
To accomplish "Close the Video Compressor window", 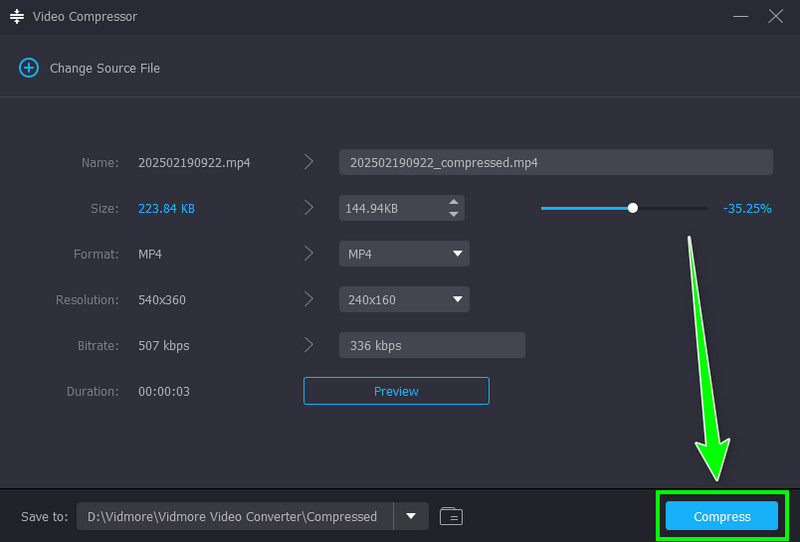I will pyautogui.click(x=776, y=16).
